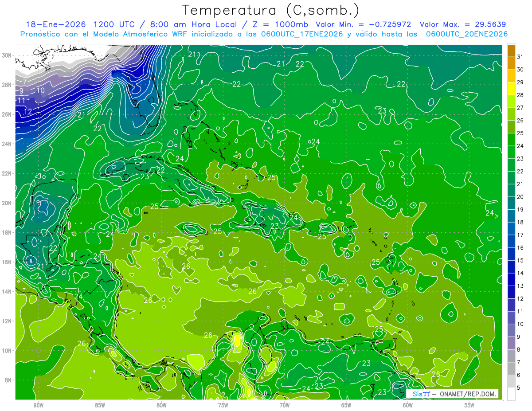
Task: Click the '75W' longitude axis label
Action: [223, 405]
